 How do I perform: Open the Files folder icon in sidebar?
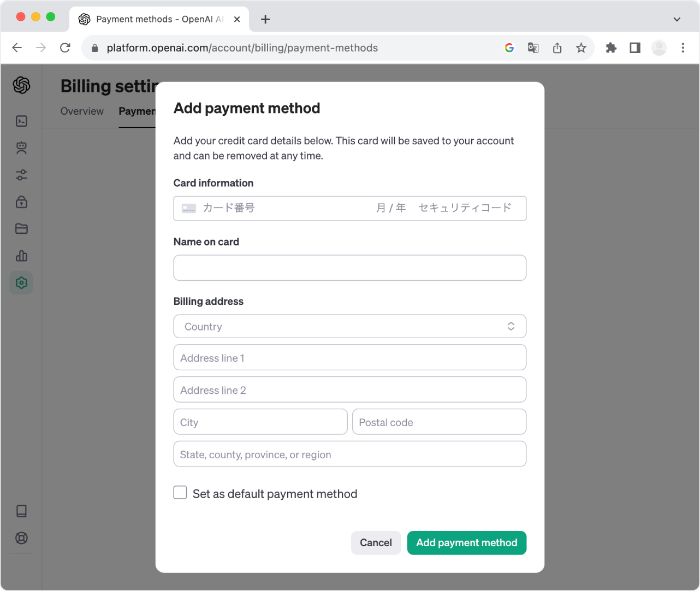21,229
